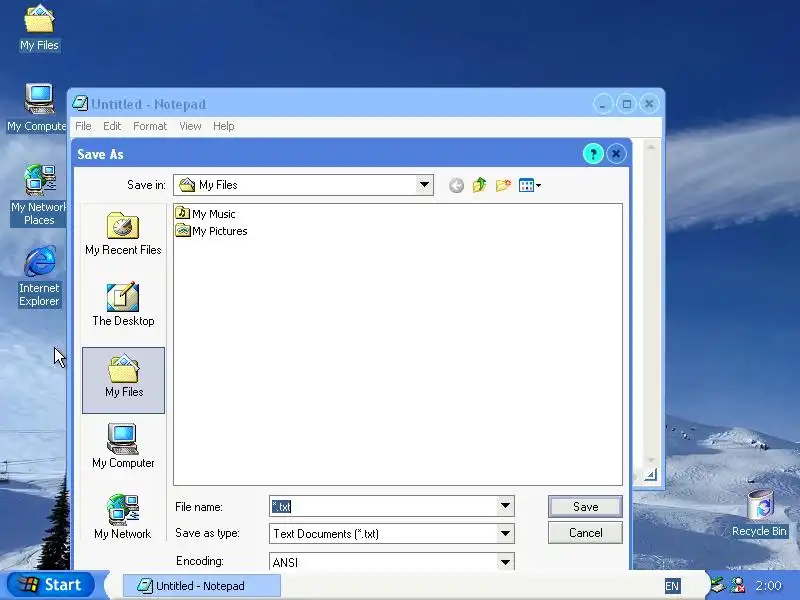
Task: Launch Internet Explorer from desktop
Action: [x=39, y=277]
